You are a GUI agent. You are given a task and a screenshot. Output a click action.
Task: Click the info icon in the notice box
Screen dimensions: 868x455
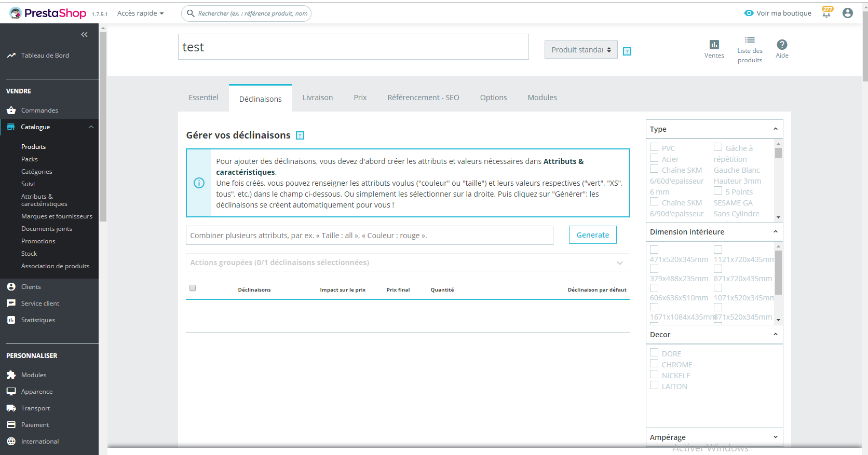pyautogui.click(x=199, y=183)
